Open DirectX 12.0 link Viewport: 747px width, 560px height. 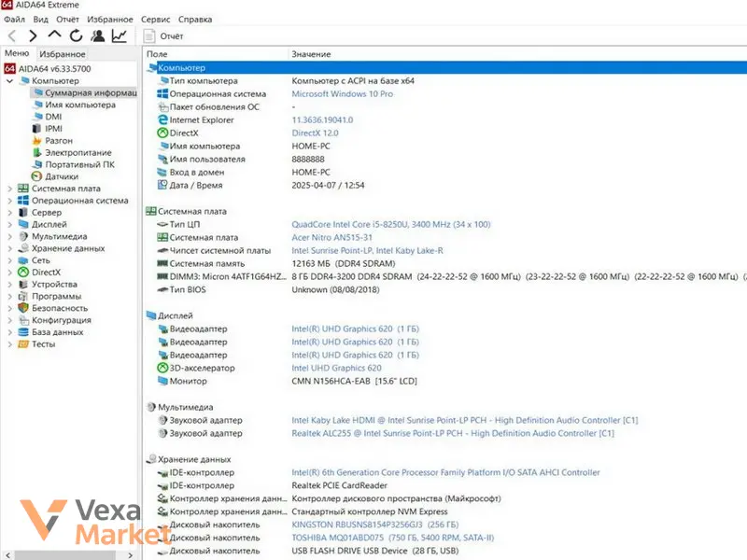(x=315, y=133)
